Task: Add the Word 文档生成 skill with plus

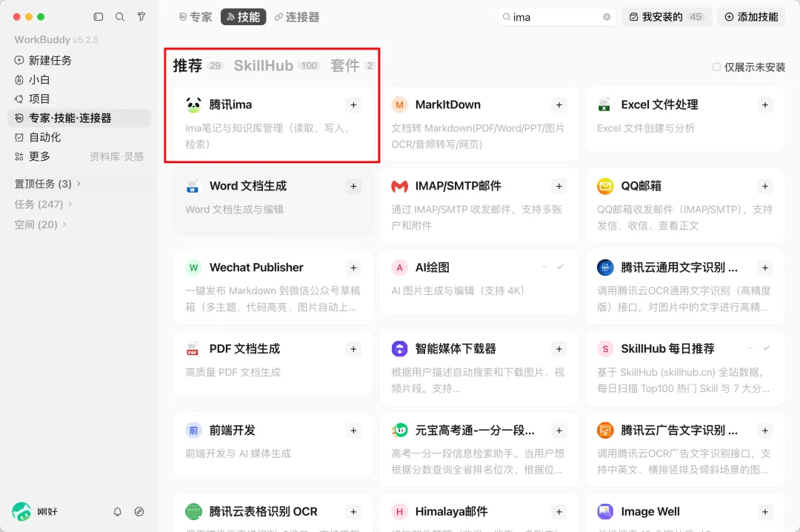Action: (353, 187)
